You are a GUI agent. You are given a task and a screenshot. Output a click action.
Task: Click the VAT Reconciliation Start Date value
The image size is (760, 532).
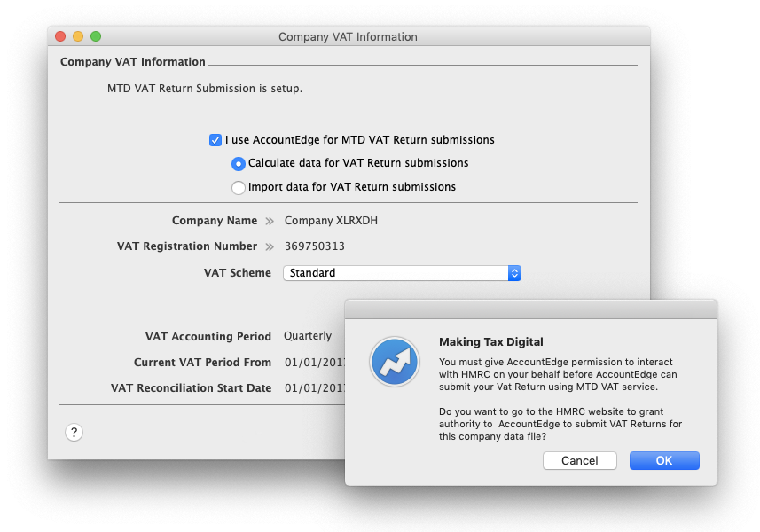315,388
